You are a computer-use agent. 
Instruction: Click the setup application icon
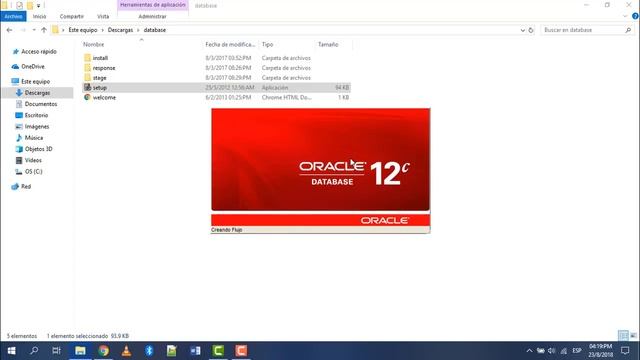click(87, 87)
